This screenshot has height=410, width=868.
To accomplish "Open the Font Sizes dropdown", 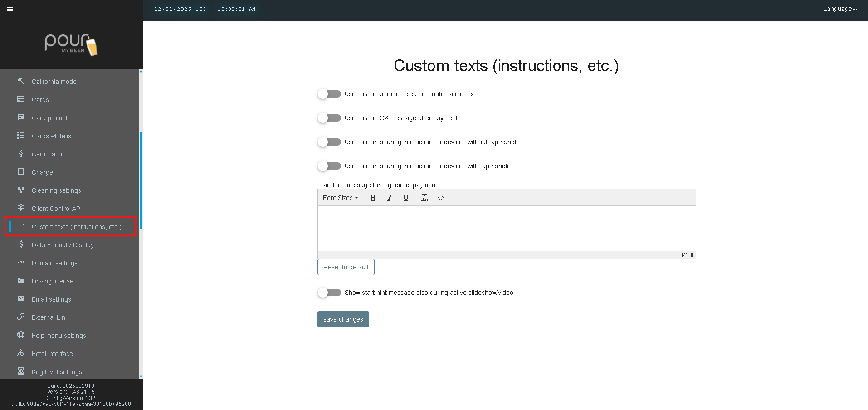I will [x=340, y=198].
